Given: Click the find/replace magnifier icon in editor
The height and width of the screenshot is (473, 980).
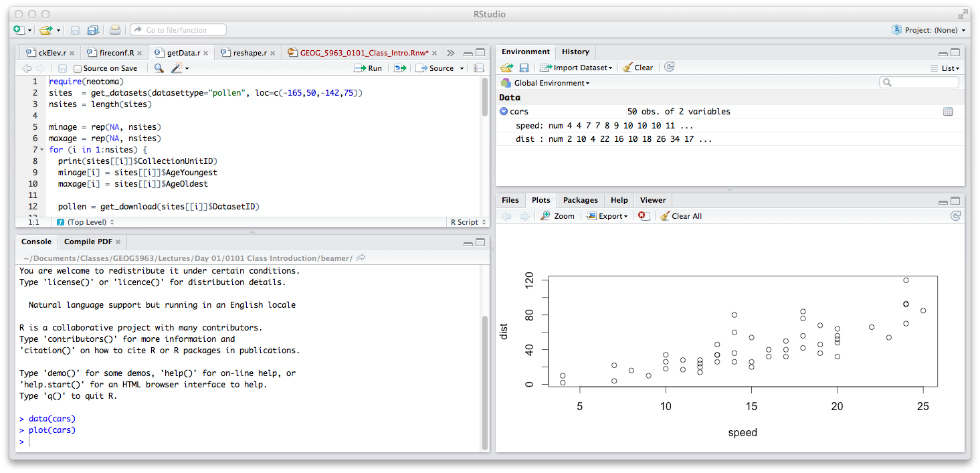Looking at the screenshot, I should pos(159,68).
